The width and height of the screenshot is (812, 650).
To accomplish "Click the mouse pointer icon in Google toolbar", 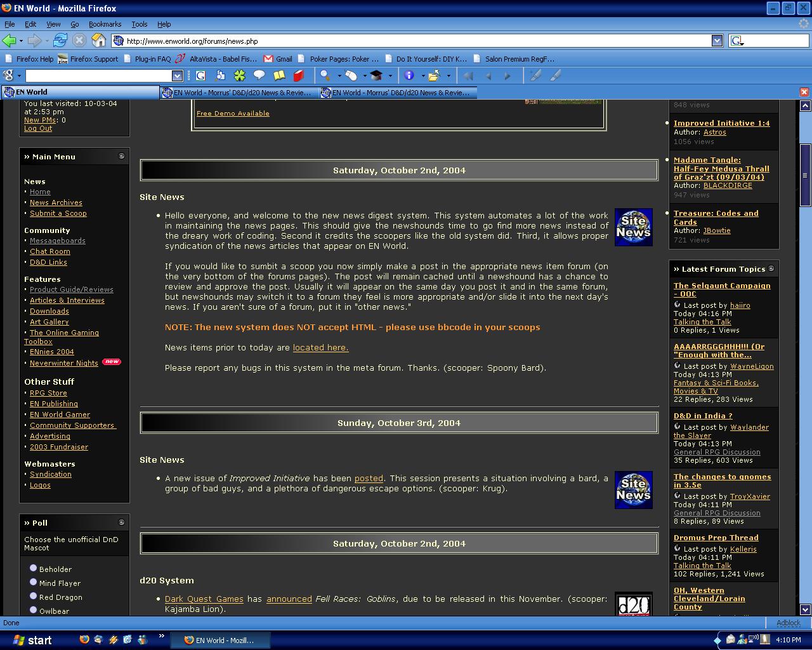I will [x=351, y=76].
